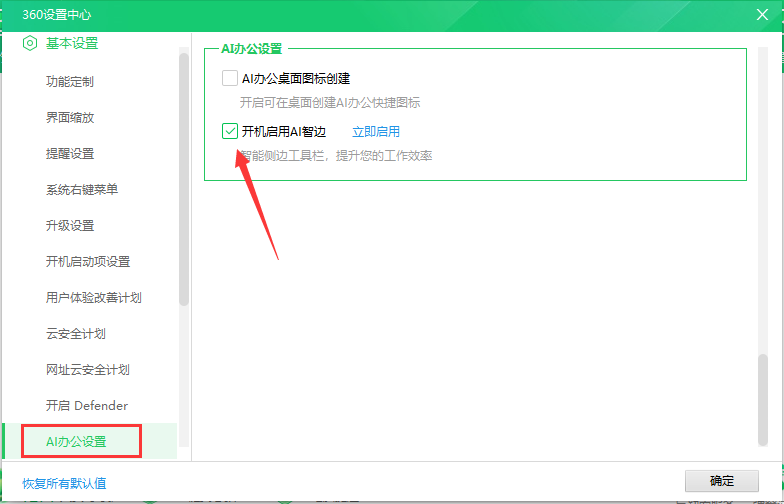
Task: Go to 提醒设置 section
Action: click(x=70, y=154)
